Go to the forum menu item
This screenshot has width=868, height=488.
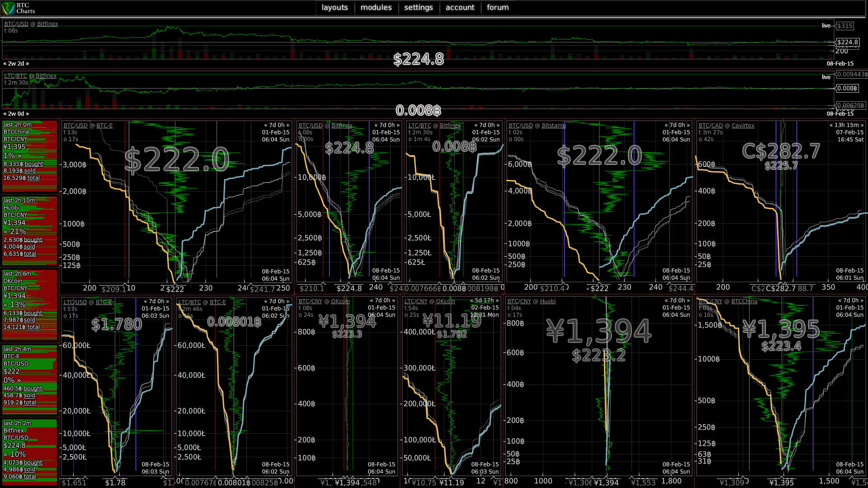(498, 8)
